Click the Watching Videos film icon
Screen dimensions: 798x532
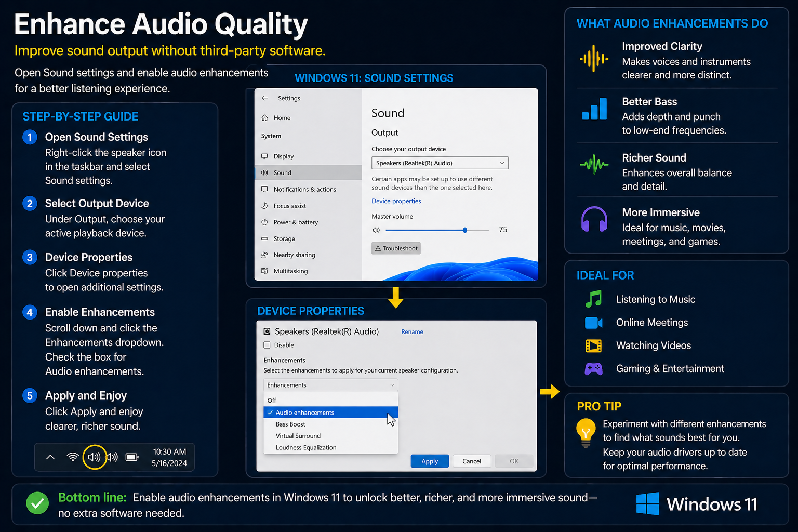593,345
